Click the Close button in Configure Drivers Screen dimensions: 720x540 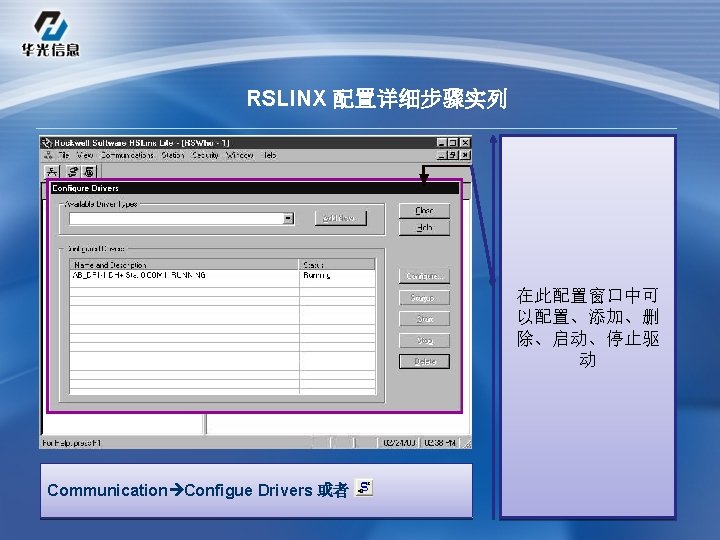424,211
